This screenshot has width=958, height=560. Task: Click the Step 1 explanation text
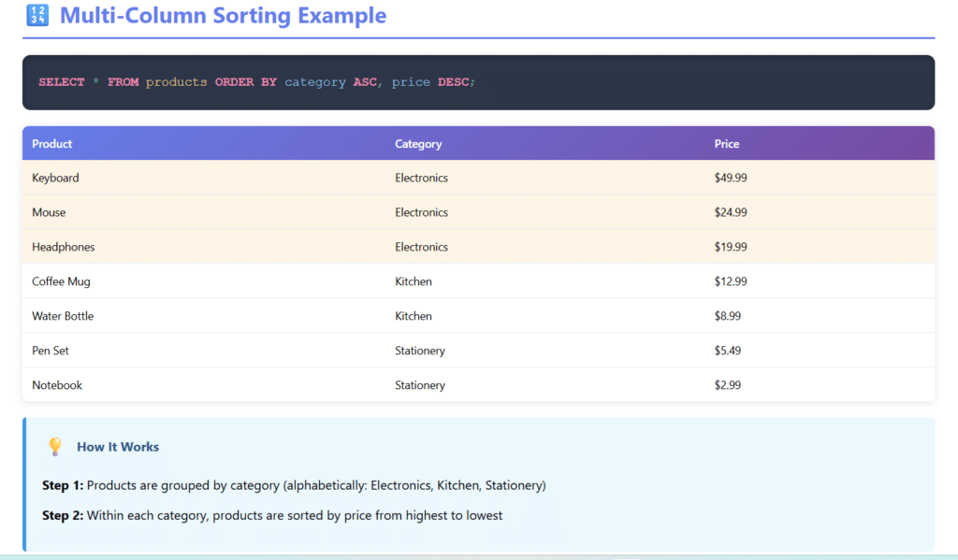coord(294,485)
